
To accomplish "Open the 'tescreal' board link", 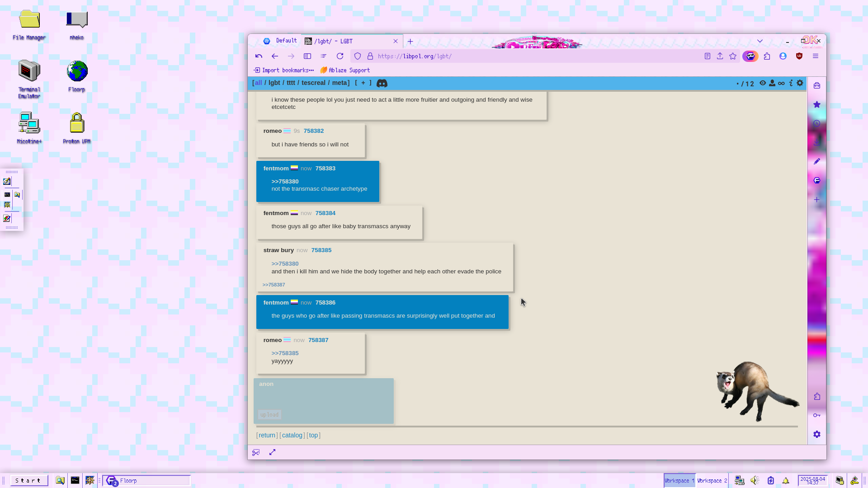I will 313,83.
